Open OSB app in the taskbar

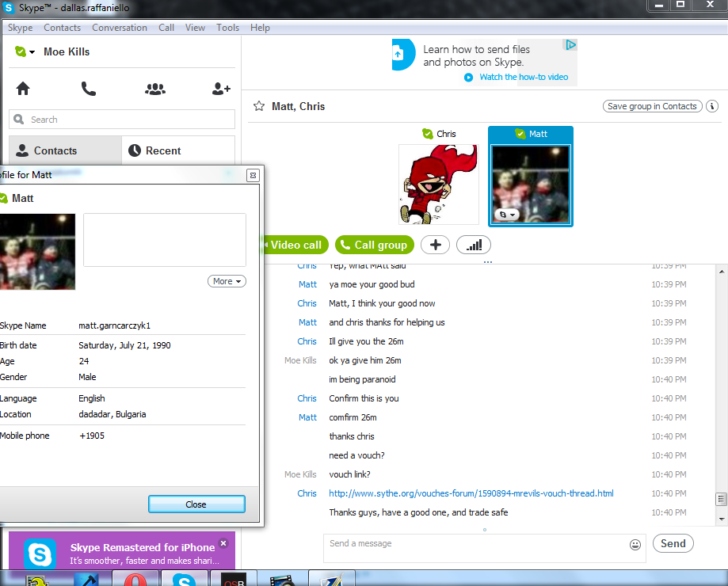(234, 579)
